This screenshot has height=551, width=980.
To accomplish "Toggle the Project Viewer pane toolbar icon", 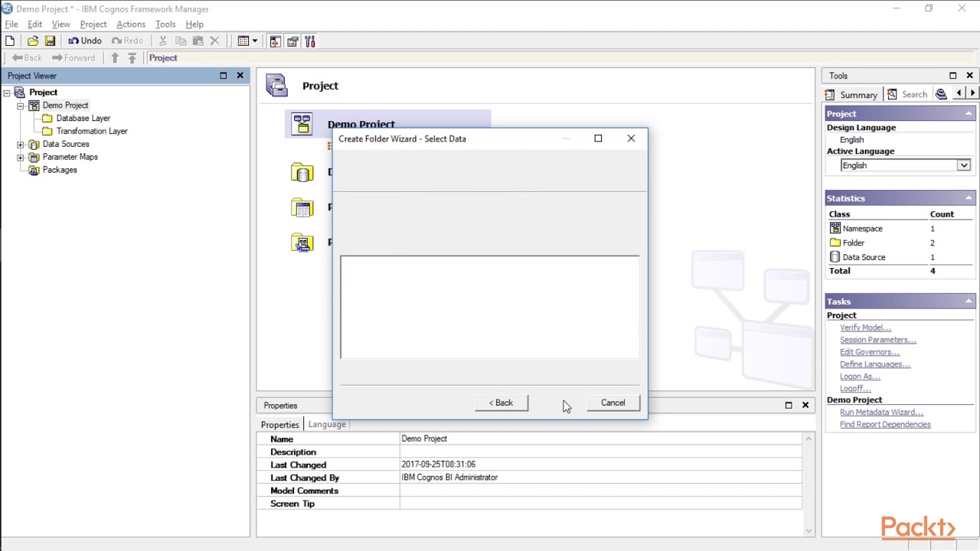I will 275,41.
